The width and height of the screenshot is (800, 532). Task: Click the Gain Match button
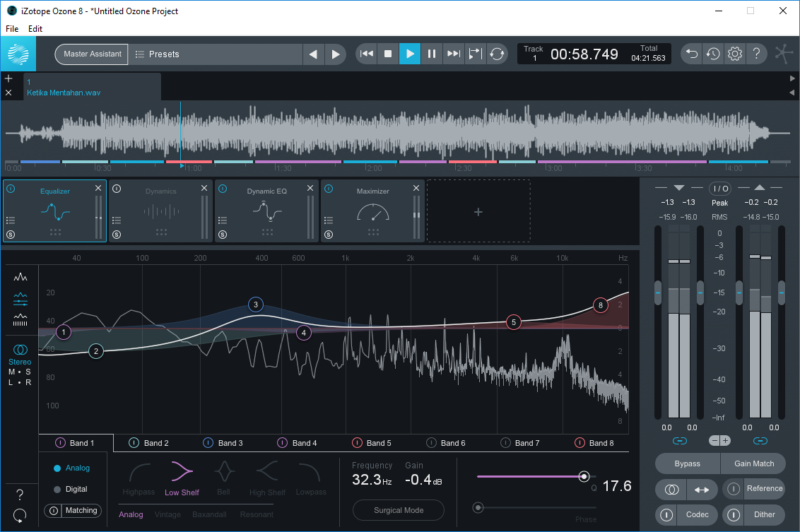[x=753, y=463]
